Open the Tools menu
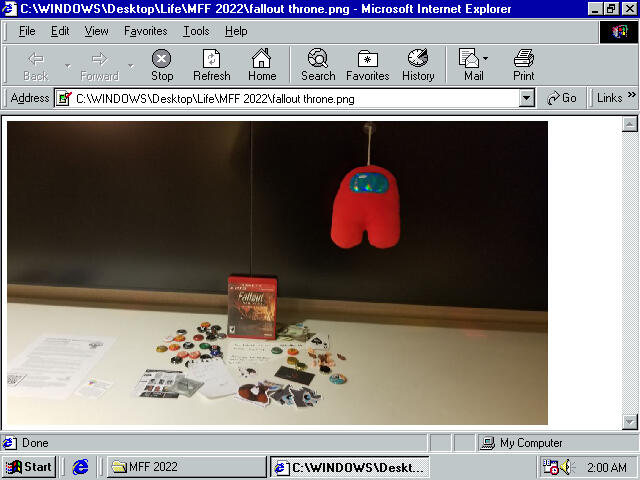The image size is (640, 480). [196, 31]
